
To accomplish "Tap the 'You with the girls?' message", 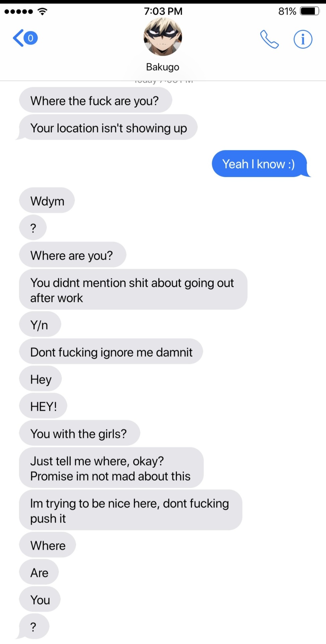I will (x=80, y=433).
